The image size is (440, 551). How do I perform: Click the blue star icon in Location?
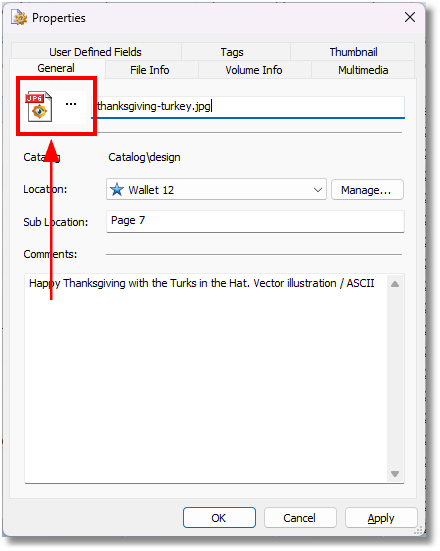point(117,190)
